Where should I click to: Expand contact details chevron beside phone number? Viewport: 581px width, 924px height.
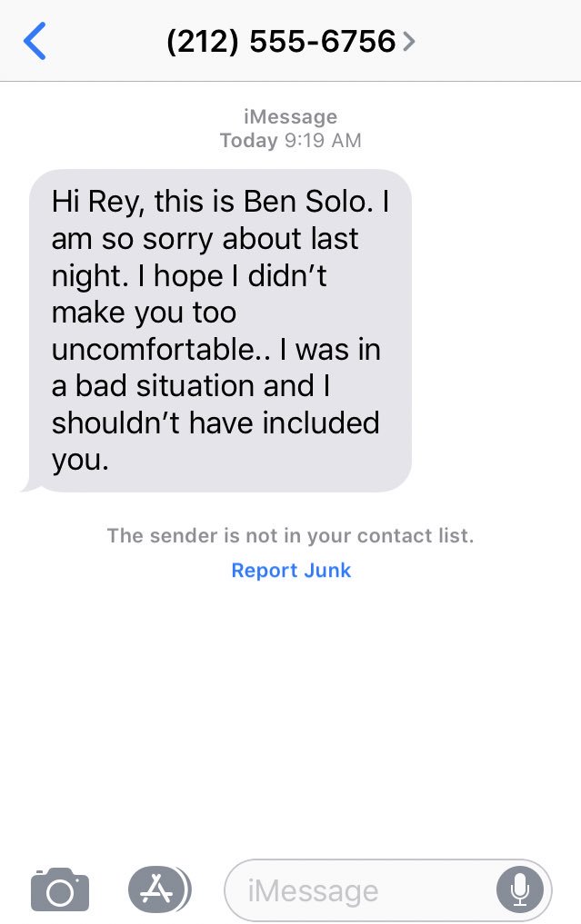coord(409,41)
